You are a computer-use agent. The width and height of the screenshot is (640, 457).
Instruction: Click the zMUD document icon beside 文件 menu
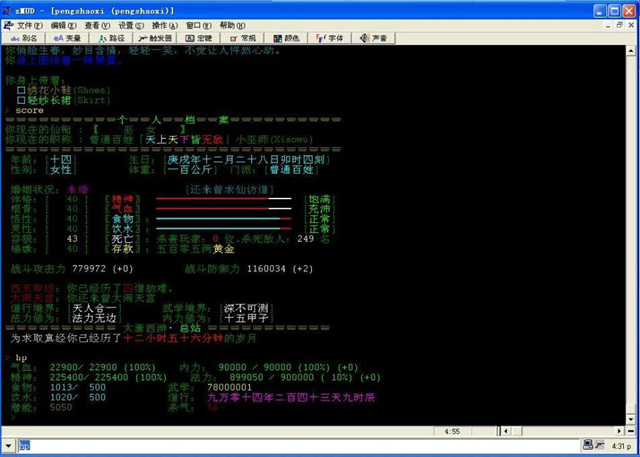(x=8, y=25)
